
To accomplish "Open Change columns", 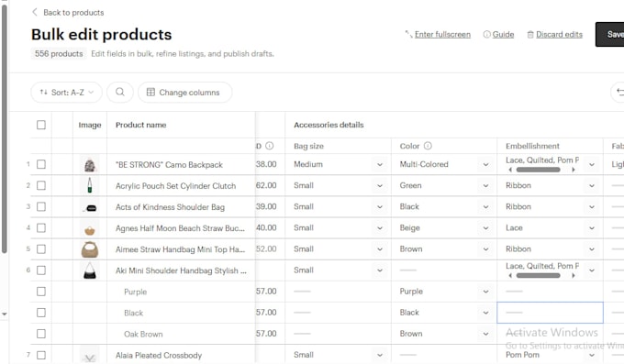I will pyautogui.click(x=185, y=93).
